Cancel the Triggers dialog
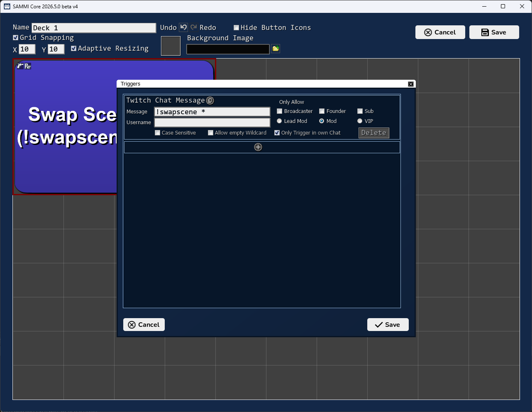The width and height of the screenshot is (532, 412). click(144, 325)
